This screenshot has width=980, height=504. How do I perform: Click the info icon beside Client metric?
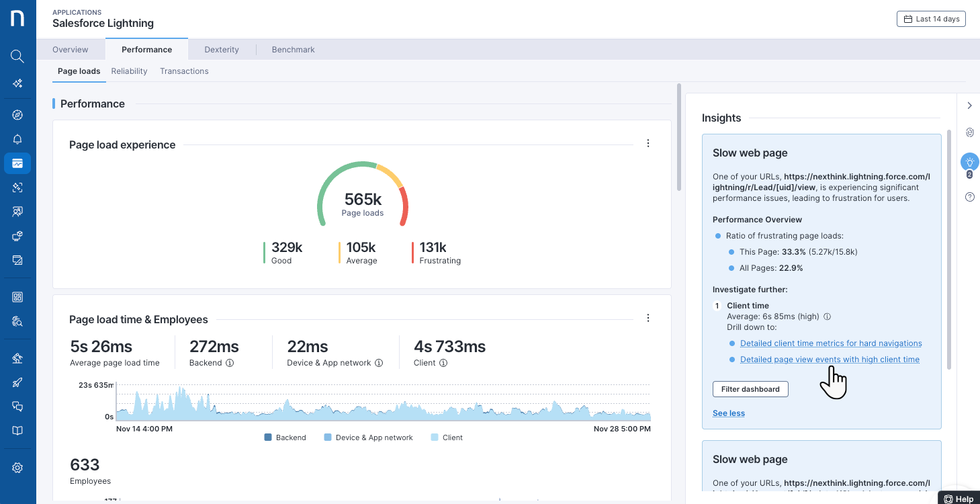coord(443,363)
